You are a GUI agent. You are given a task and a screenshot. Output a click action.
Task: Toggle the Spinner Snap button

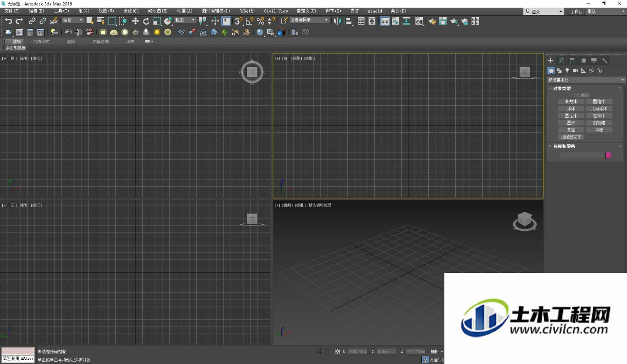[x=271, y=21]
